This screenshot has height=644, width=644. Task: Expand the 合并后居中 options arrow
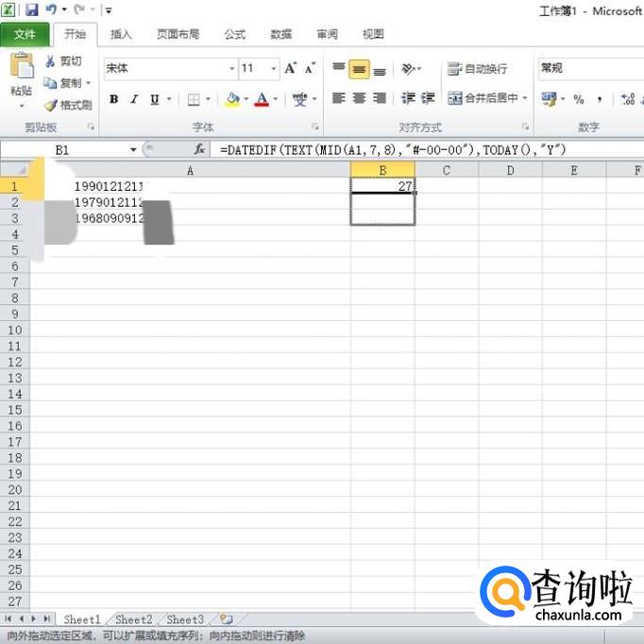coord(524,98)
